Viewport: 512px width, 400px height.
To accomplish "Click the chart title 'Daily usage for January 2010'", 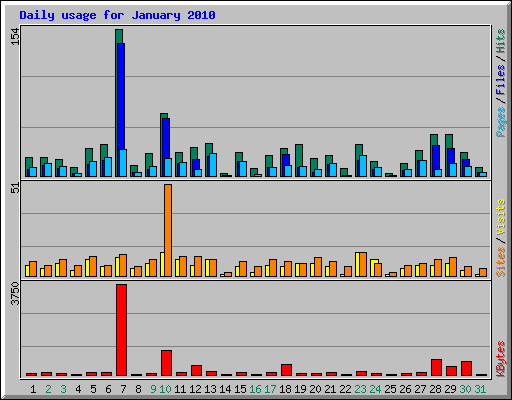I will [x=117, y=15].
